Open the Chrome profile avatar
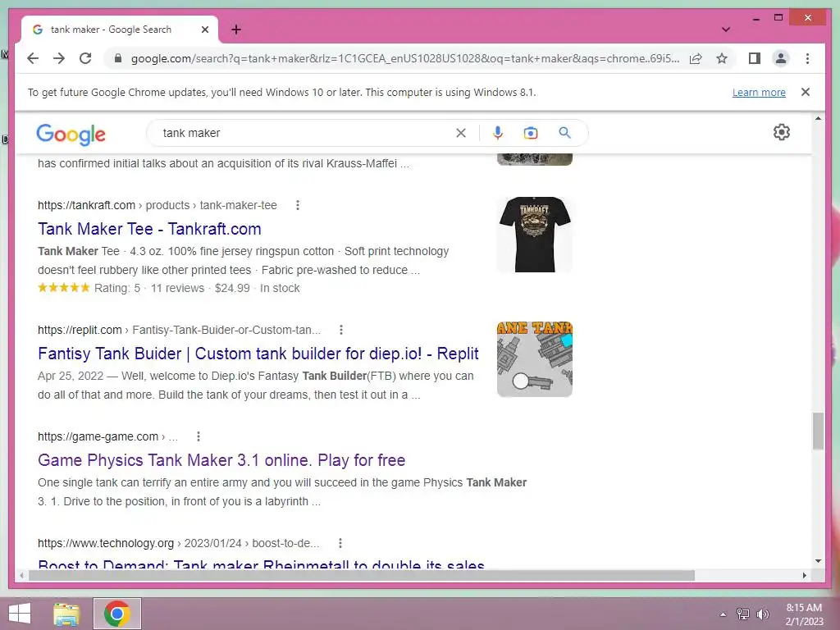This screenshot has height=630, width=840. point(781,58)
